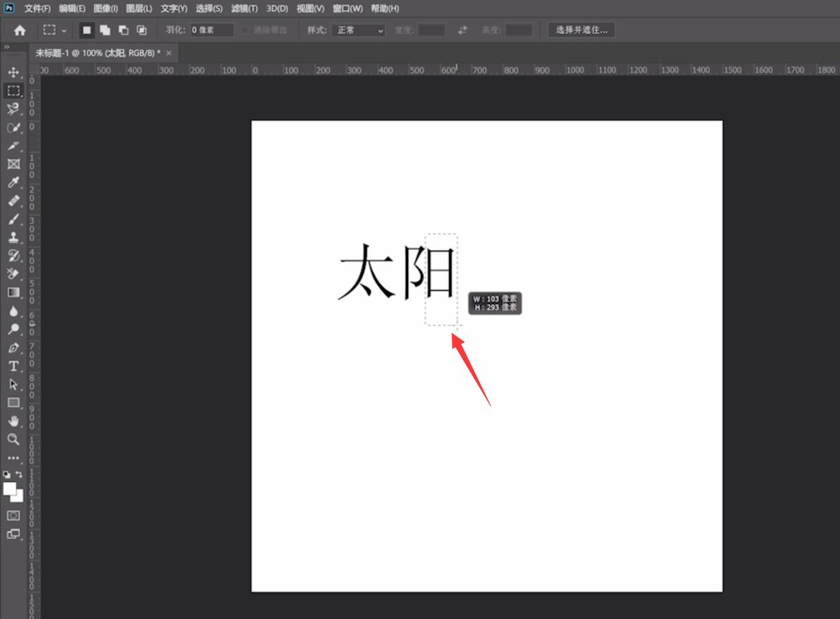Select the Background Eraser tool
The width and height of the screenshot is (840, 619).
click(13, 274)
